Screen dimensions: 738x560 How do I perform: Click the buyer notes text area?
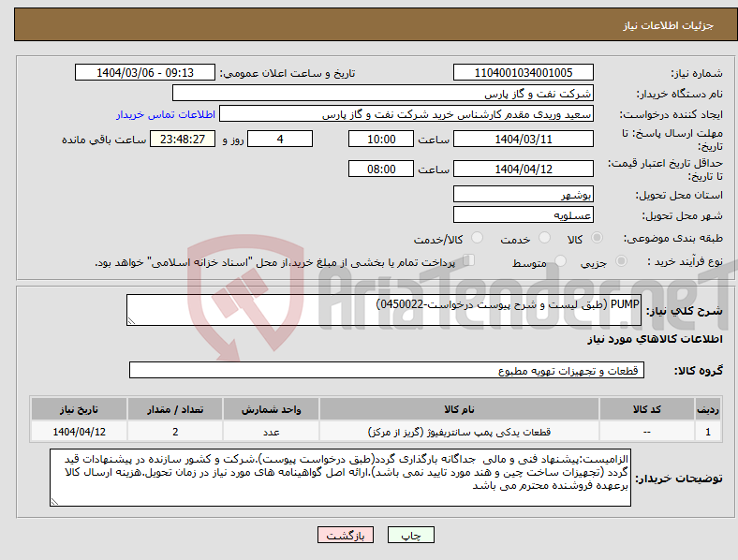click(x=340, y=478)
